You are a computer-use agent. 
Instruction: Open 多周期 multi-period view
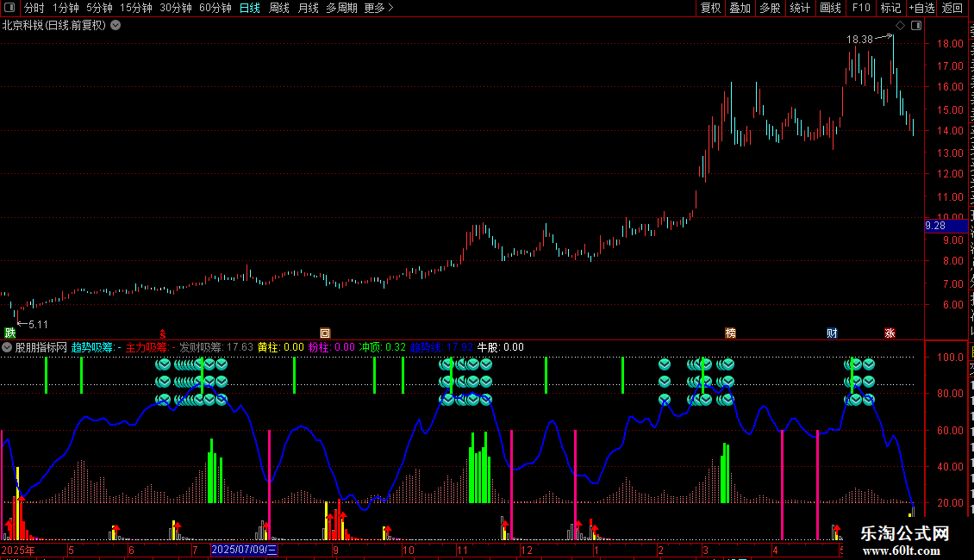[341, 8]
